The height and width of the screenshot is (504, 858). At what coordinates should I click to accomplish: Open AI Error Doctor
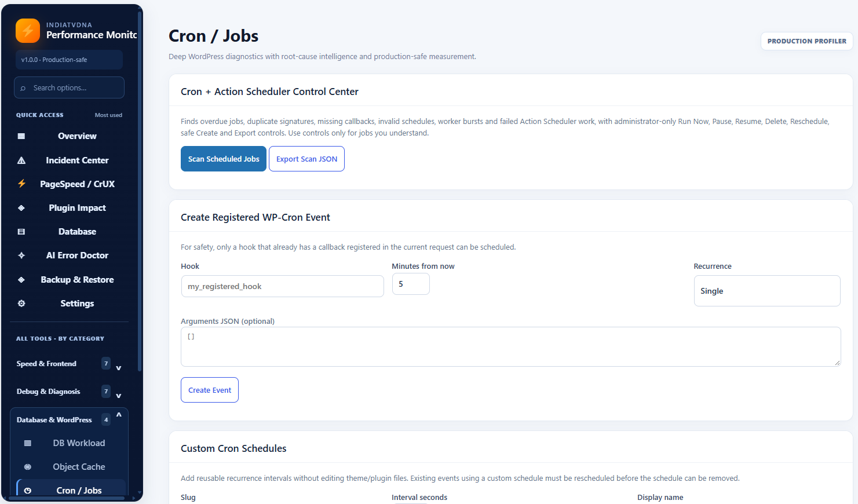click(x=70, y=255)
